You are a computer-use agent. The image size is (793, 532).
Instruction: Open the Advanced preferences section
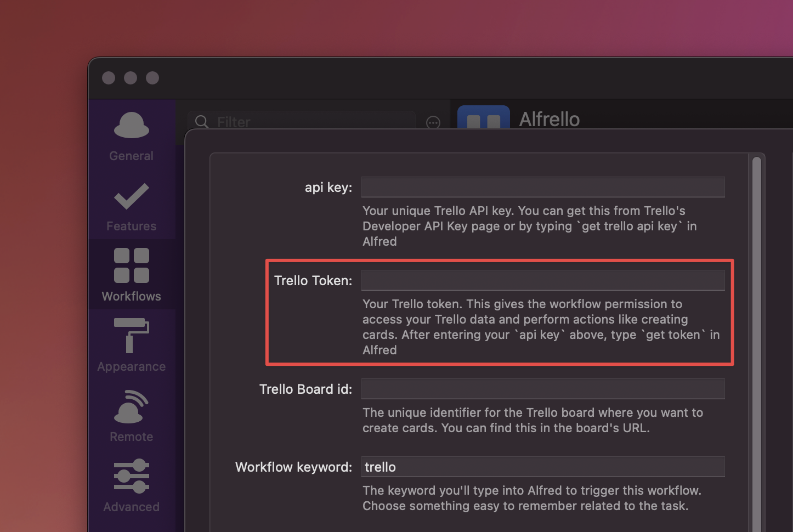point(132,486)
